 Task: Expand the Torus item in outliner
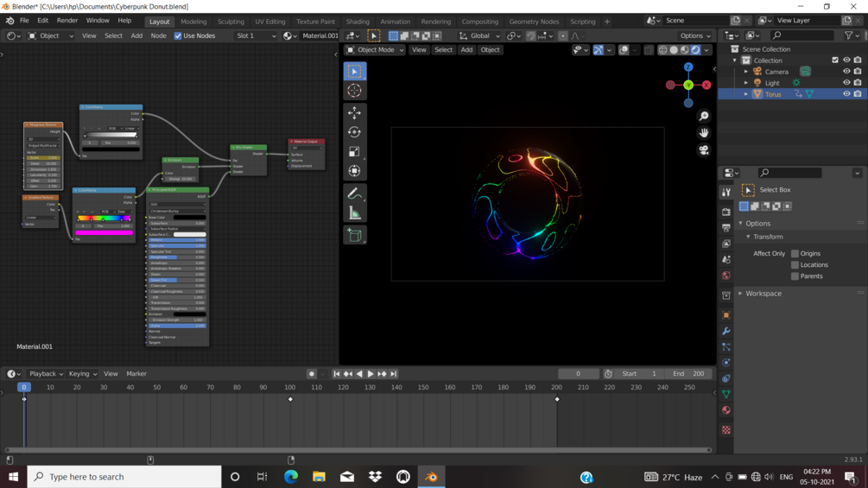point(745,94)
